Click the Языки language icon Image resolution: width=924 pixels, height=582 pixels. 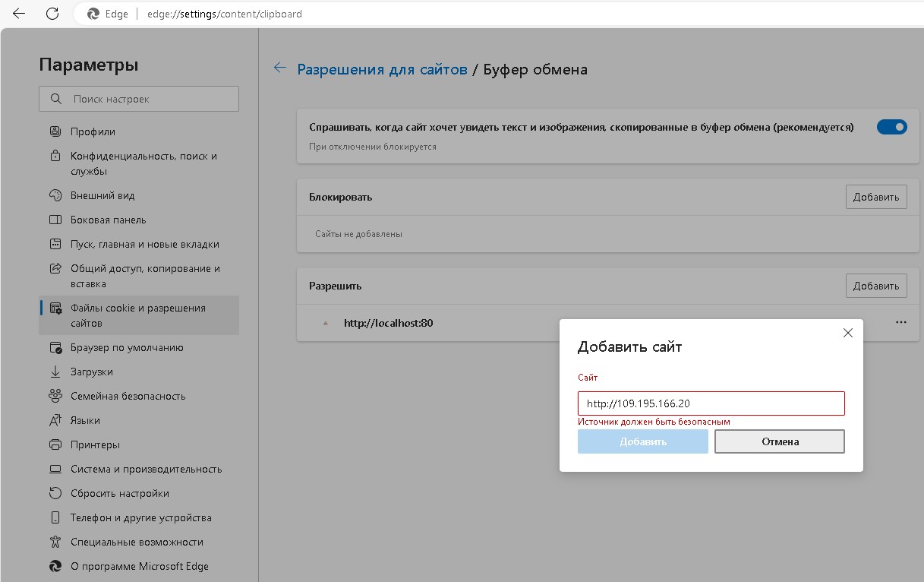[55, 420]
